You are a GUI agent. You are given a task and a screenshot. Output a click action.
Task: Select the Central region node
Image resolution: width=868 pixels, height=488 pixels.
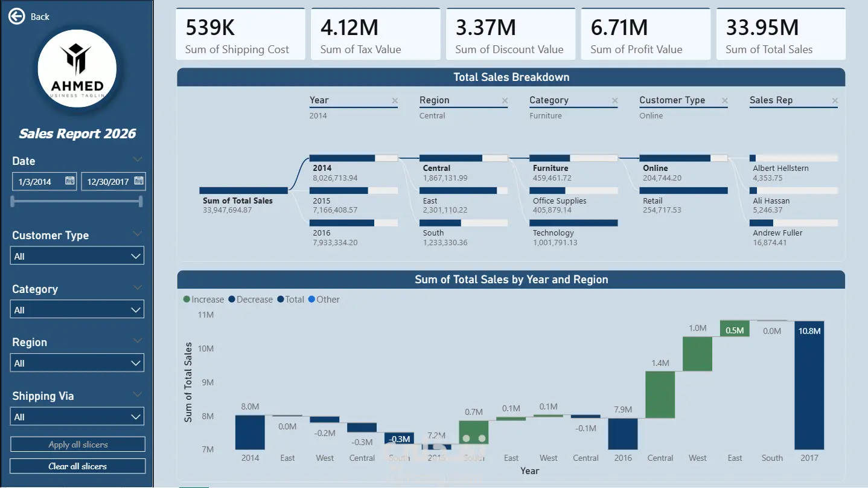click(x=464, y=169)
